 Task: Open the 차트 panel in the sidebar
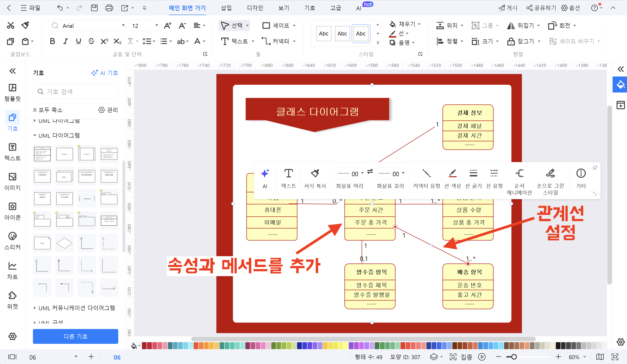[12, 269]
